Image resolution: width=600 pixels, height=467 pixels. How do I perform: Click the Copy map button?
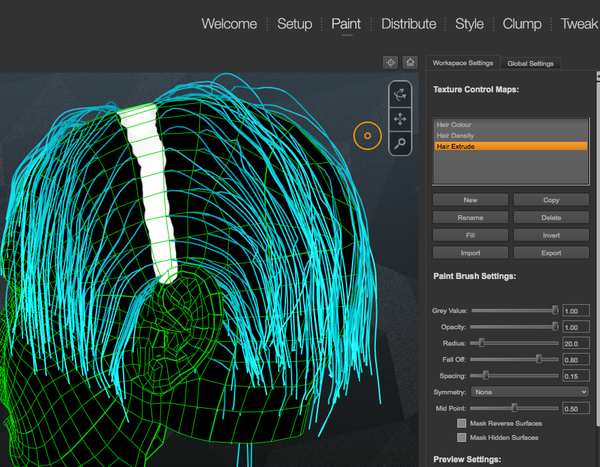pos(551,200)
